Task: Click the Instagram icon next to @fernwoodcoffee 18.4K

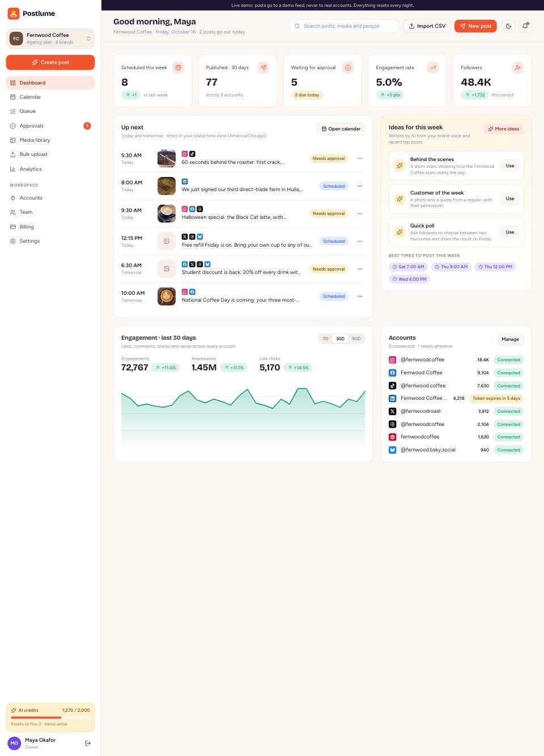Action: pyautogui.click(x=392, y=360)
